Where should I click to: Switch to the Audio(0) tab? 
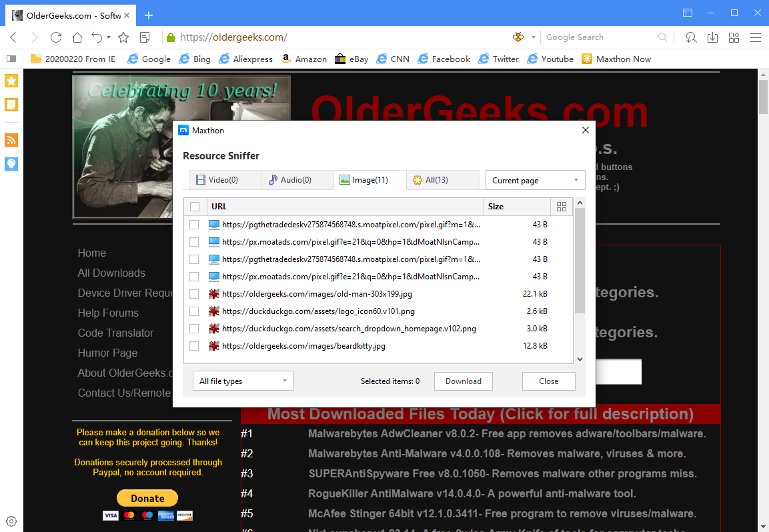[297, 180]
